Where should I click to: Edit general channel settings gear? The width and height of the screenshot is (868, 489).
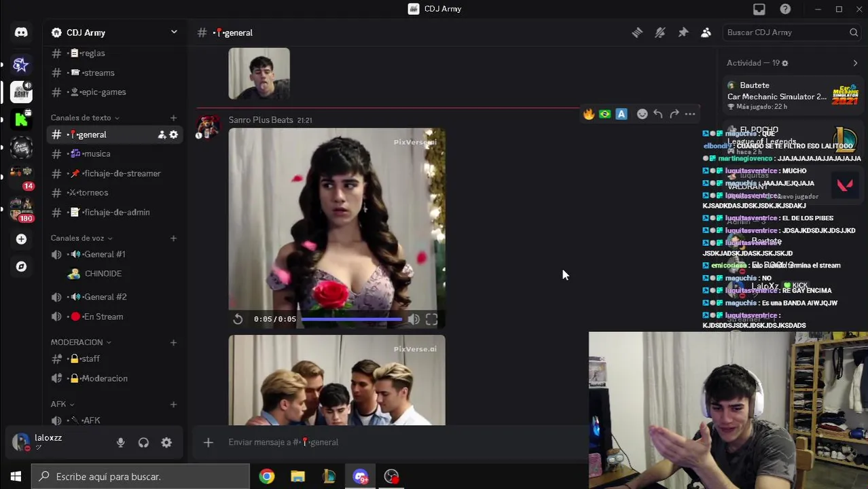(x=174, y=134)
